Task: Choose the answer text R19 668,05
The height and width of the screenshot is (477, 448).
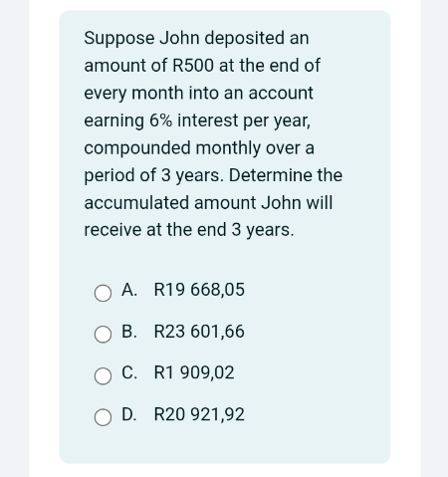Action: (199, 290)
